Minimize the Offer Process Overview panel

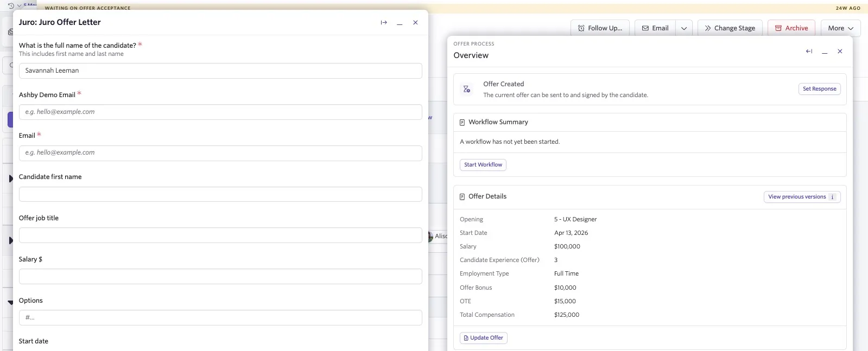click(825, 52)
